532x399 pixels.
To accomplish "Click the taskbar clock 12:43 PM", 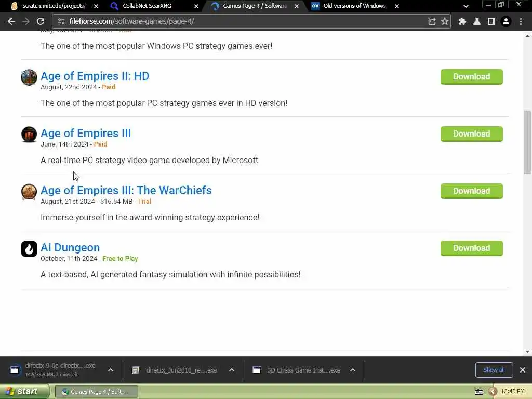I will [x=513, y=392].
